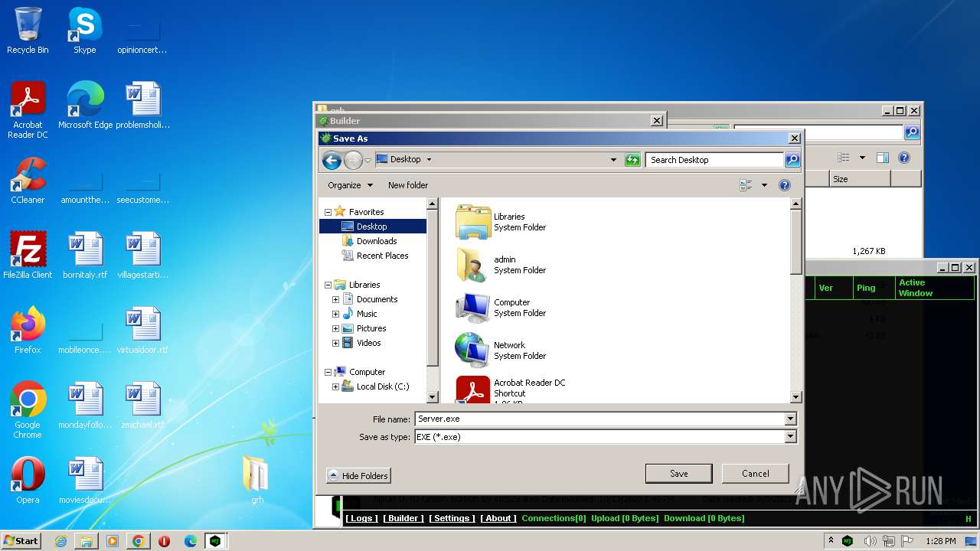Click Internet Explorer in the taskbar
980x551 pixels.
[x=60, y=541]
